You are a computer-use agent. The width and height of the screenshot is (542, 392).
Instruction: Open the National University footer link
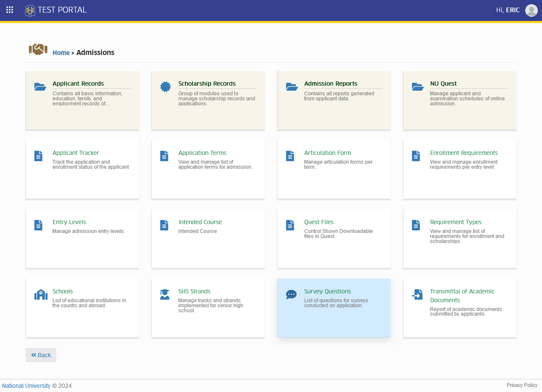pos(26,386)
